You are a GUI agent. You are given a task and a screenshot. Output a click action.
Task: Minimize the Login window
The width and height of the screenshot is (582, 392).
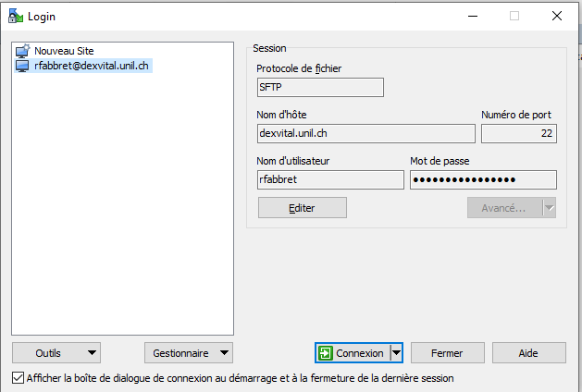pyautogui.click(x=472, y=16)
